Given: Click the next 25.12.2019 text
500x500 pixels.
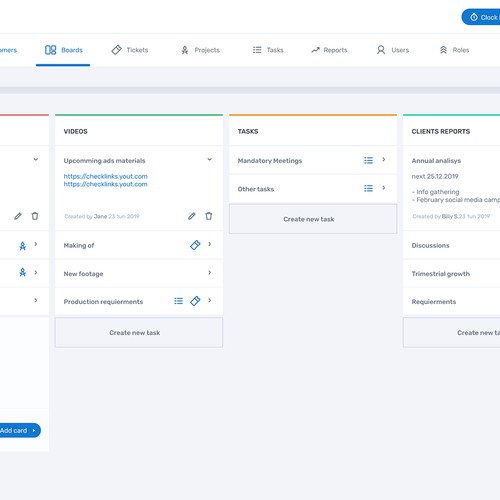Looking at the screenshot, I should coord(435,176).
